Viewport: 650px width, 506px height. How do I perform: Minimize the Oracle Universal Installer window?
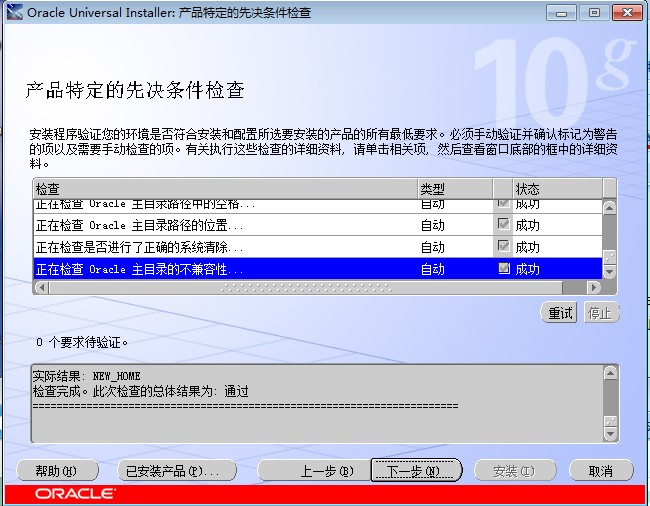[561, 13]
